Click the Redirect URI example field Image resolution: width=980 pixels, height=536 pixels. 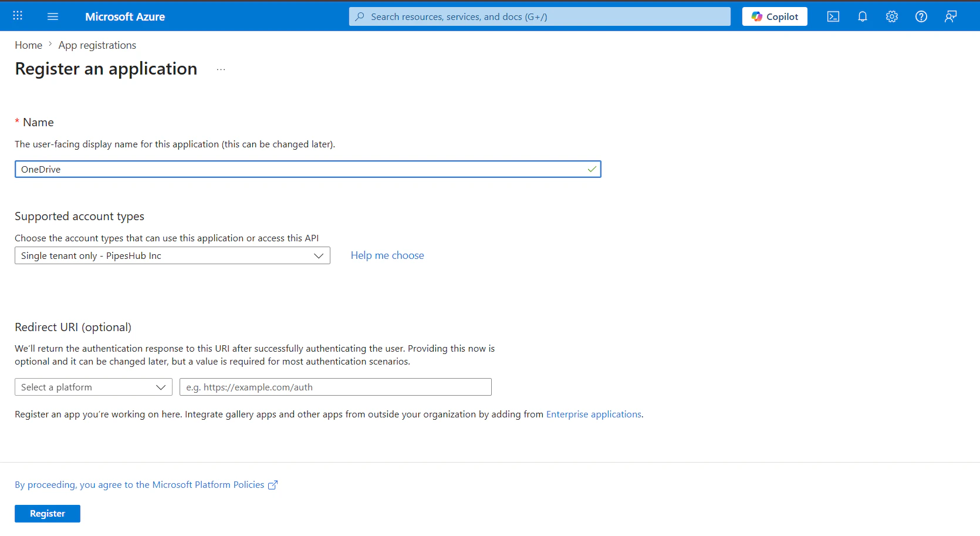coord(335,387)
